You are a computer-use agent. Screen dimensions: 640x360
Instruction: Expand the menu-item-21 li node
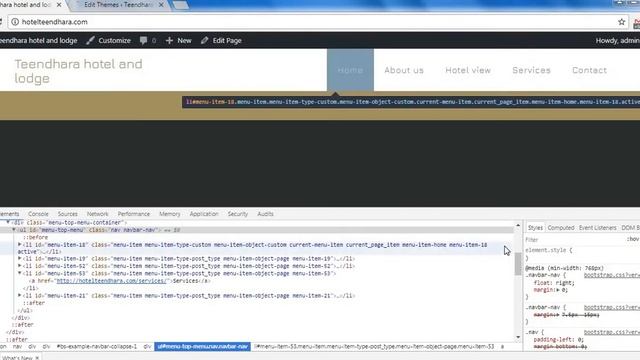coord(20,295)
